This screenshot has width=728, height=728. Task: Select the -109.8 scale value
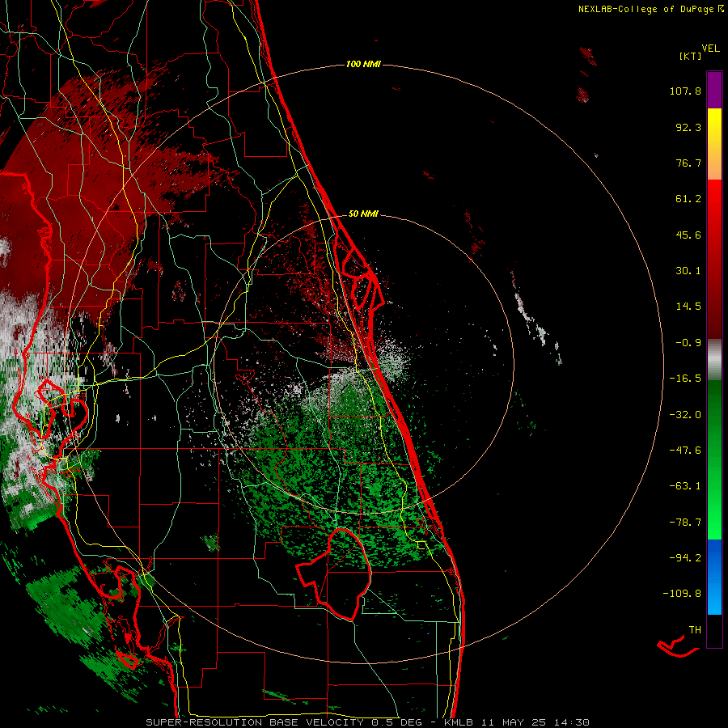(x=682, y=594)
